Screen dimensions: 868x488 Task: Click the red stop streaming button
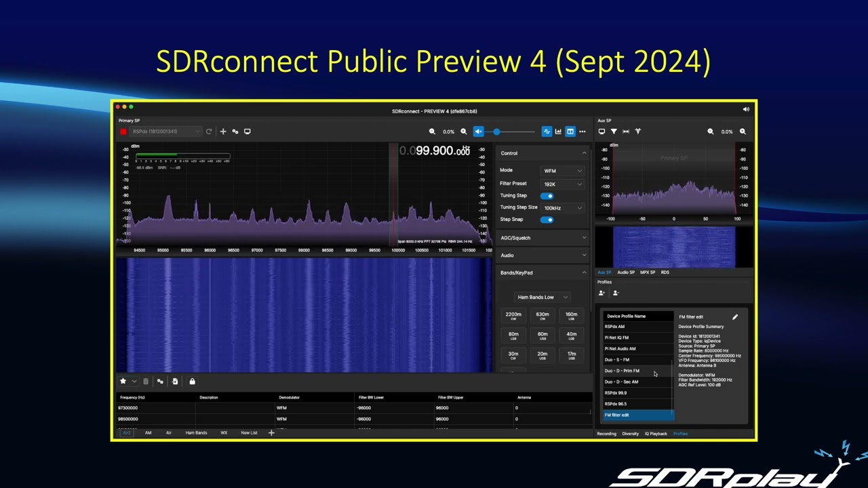coord(123,131)
